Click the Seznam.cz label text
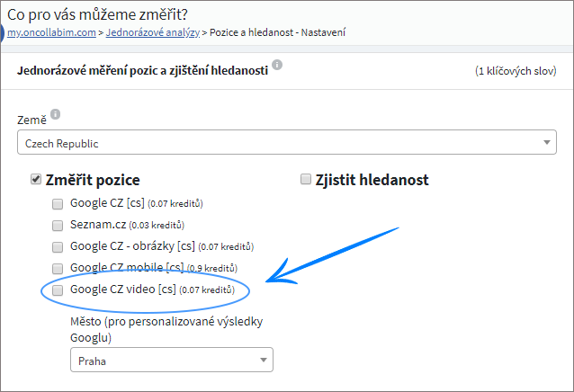The image size is (574, 392). 98,224
